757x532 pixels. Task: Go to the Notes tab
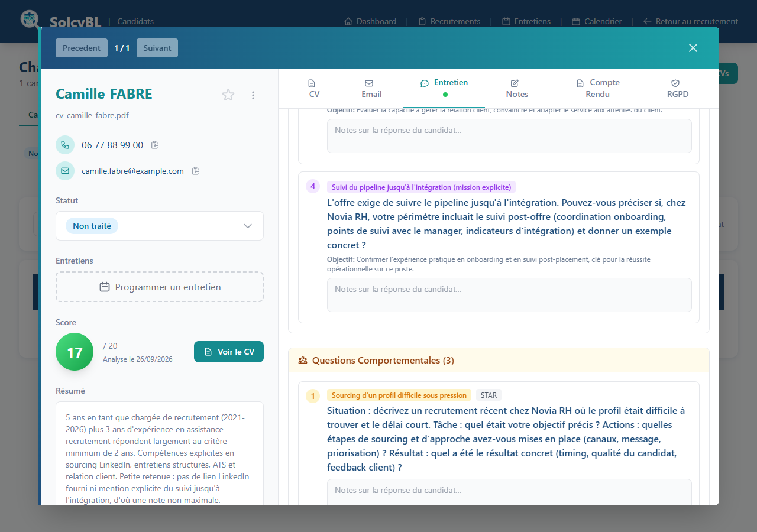click(517, 89)
